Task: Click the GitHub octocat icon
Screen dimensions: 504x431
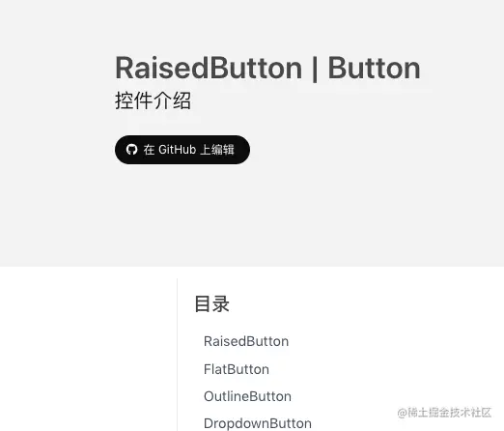Action: pos(131,150)
